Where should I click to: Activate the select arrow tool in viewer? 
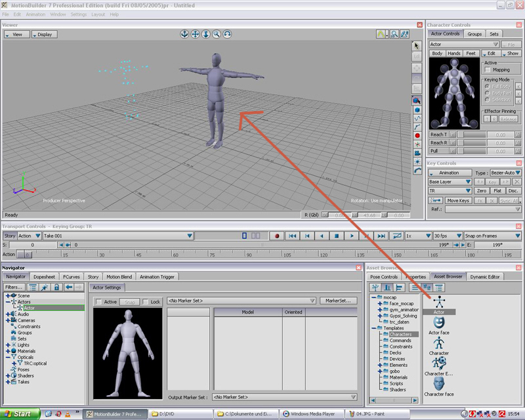click(417, 46)
